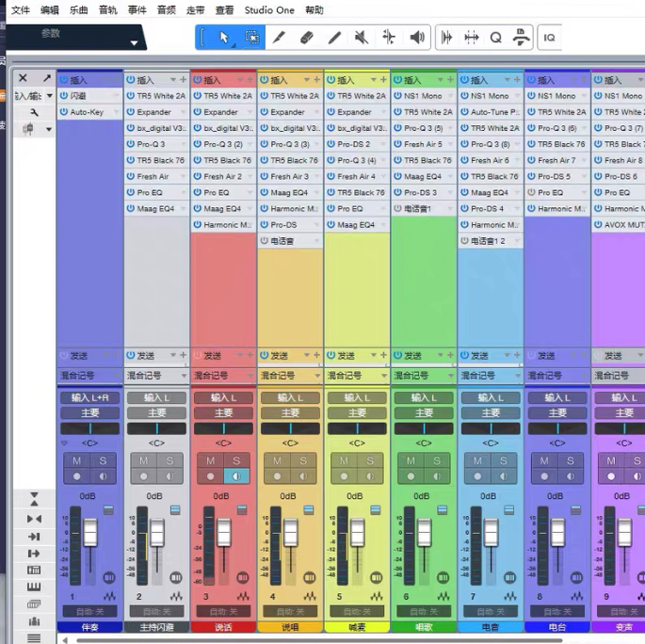Expand send menu arrow on channel 6
Screen dimensions: 645x644
coord(440,355)
